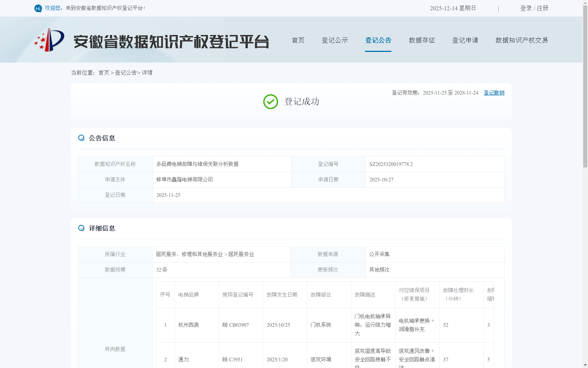Click the application date 2025-10-27
Image resolution: width=588 pixels, height=368 pixels.
pos(381,180)
